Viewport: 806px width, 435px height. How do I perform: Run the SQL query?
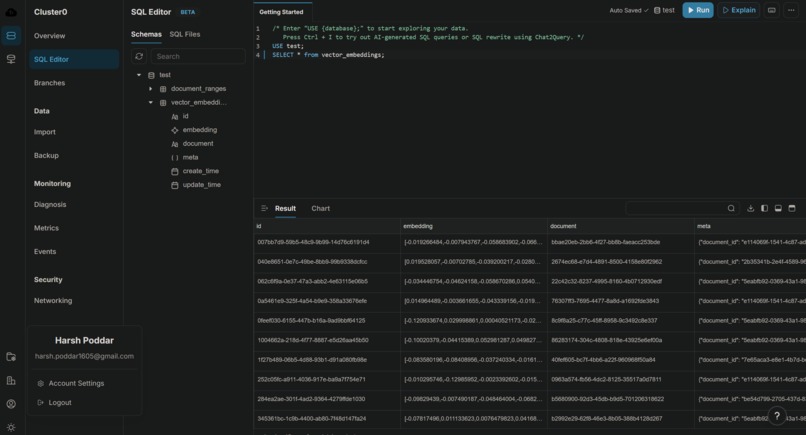tap(698, 10)
